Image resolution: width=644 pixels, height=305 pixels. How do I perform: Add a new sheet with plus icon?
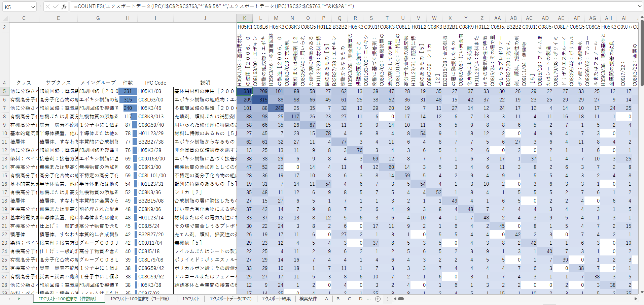(x=378, y=299)
